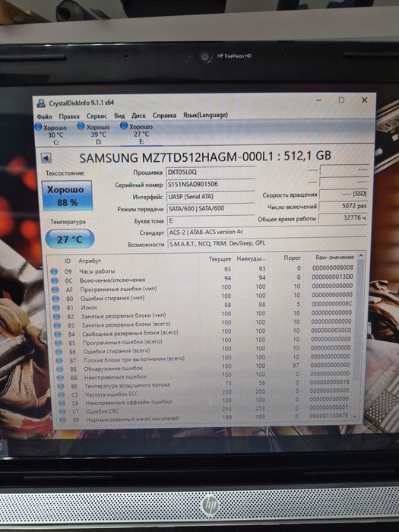Viewport: 399px width, 532px height.
Task: Click the Число включений value 5072 раз
Action: [344, 206]
